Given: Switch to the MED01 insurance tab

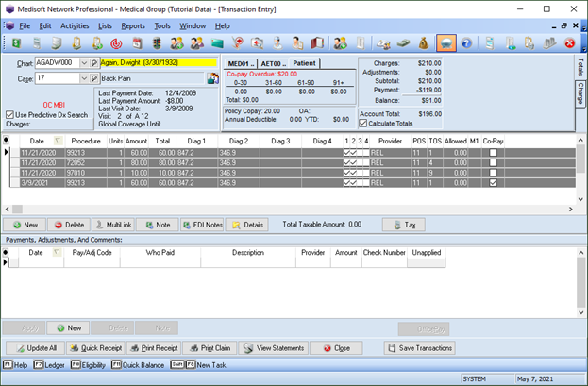Looking at the screenshot, I should [241, 63].
